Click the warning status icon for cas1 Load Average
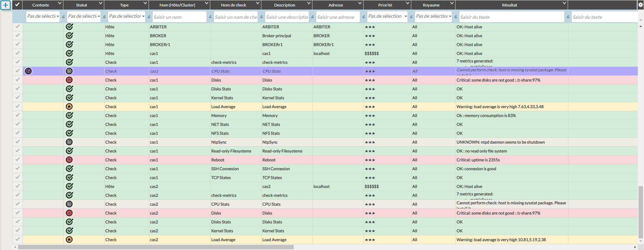 tap(69, 106)
